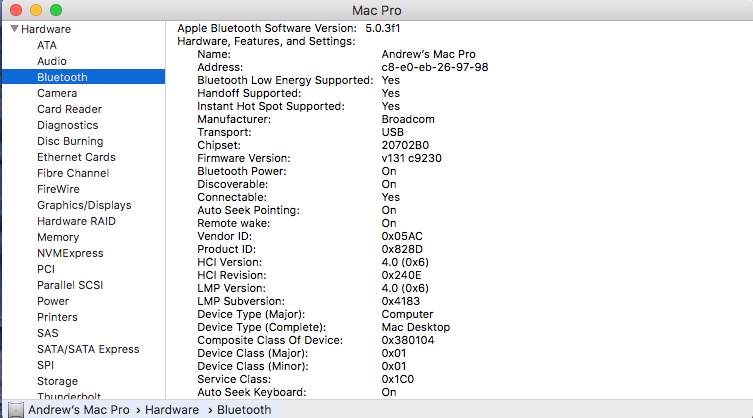Click the computer icon in the path bar
Screen dimensions: 753x418
16,410
